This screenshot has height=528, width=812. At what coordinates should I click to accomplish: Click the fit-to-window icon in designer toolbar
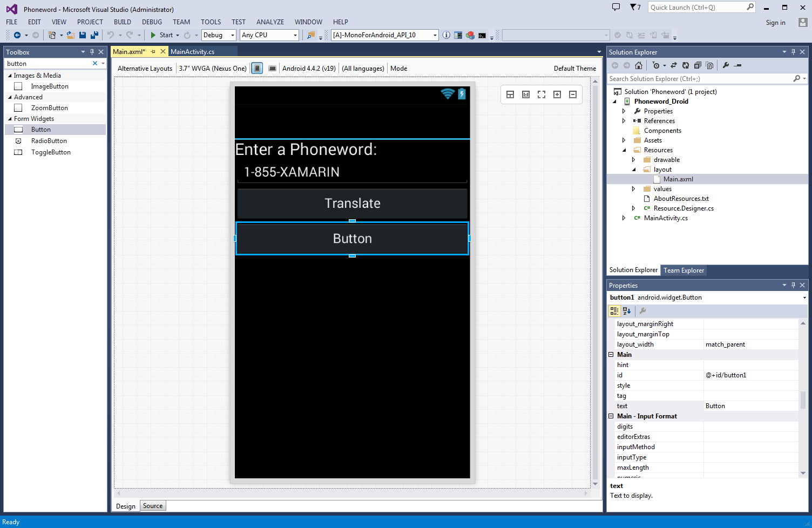point(542,94)
